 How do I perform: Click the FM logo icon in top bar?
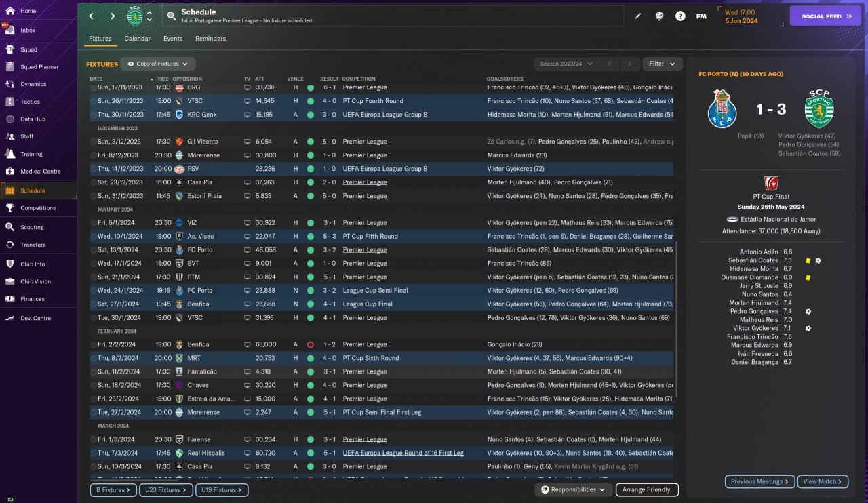click(701, 16)
